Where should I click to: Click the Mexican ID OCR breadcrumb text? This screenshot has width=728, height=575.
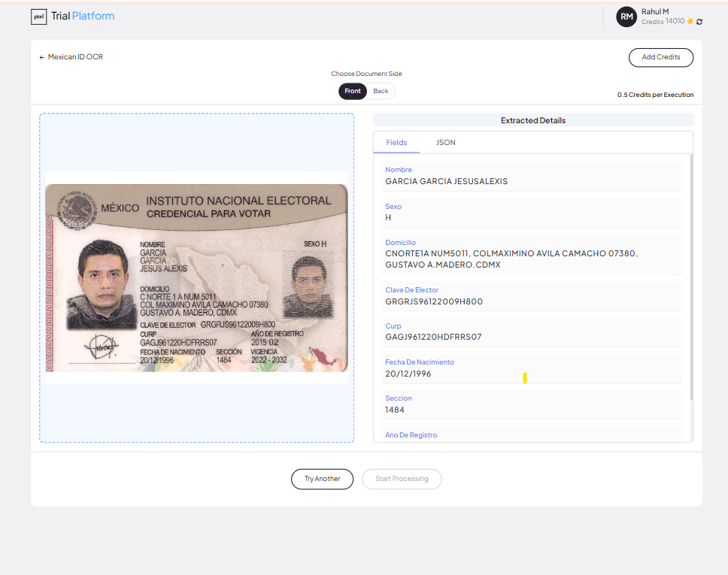point(74,56)
